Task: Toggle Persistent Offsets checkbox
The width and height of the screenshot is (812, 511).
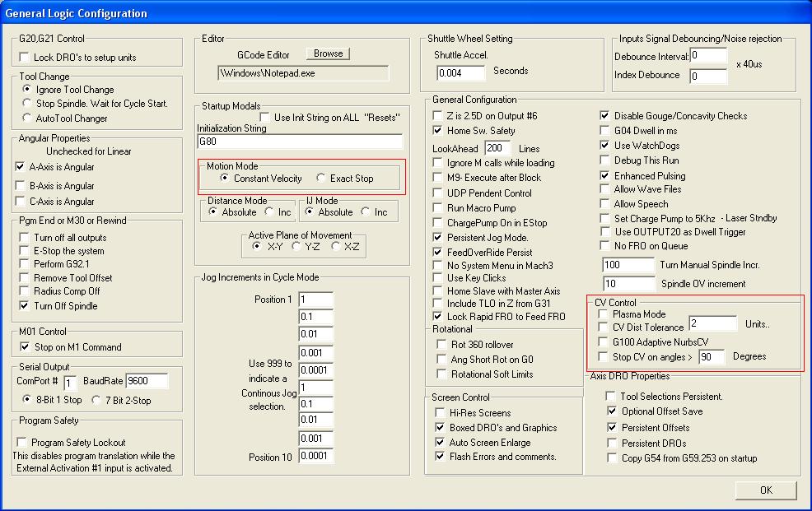Action: pos(612,427)
